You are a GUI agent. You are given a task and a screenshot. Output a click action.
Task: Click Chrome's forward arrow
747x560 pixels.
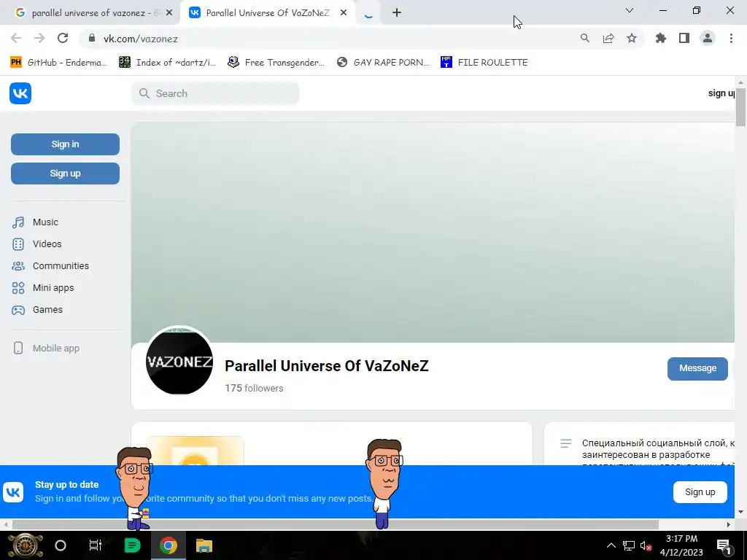tap(39, 39)
